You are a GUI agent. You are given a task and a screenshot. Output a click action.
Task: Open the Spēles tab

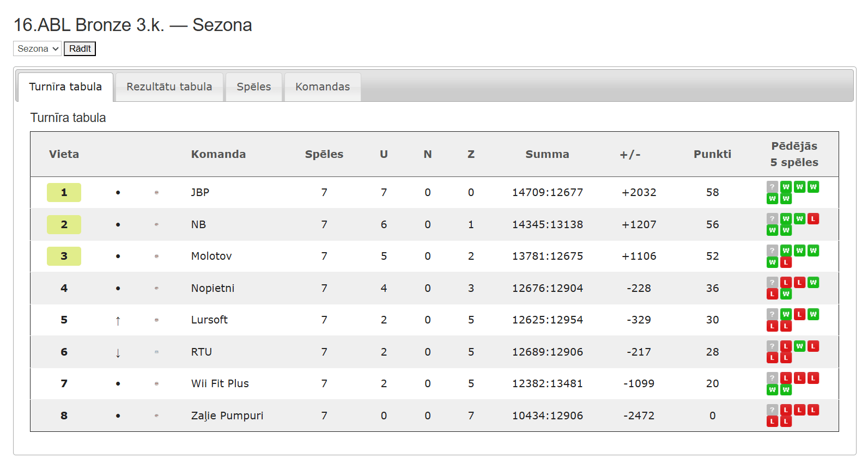tap(254, 87)
